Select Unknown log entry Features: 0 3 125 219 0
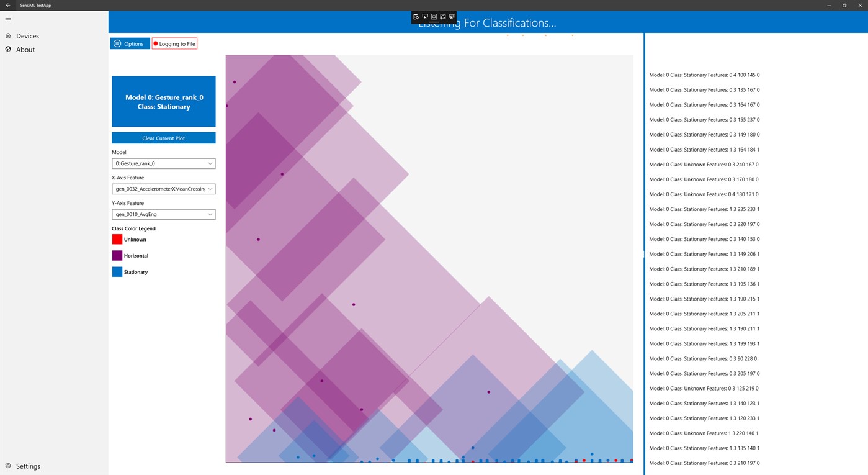 click(704, 388)
